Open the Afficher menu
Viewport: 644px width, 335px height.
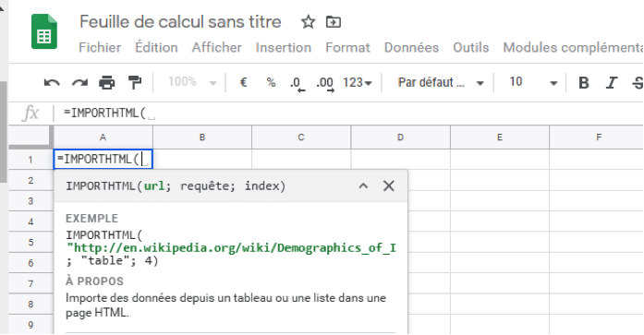click(217, 48)
